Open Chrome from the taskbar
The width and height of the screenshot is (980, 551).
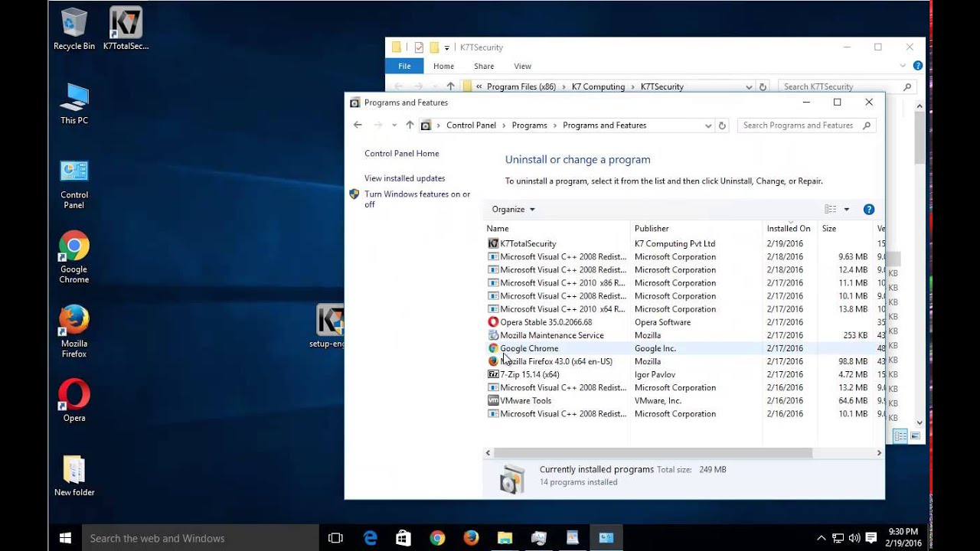[x=437, y=538]
